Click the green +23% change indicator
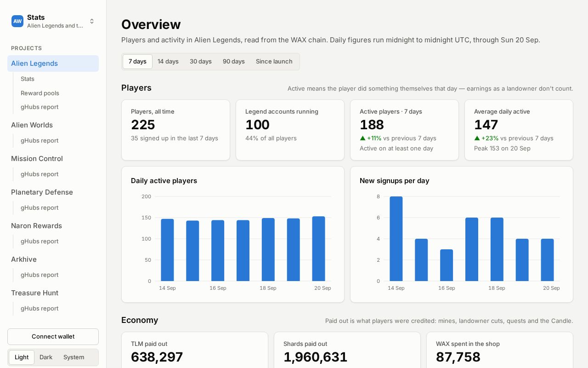 click(486, 138)
